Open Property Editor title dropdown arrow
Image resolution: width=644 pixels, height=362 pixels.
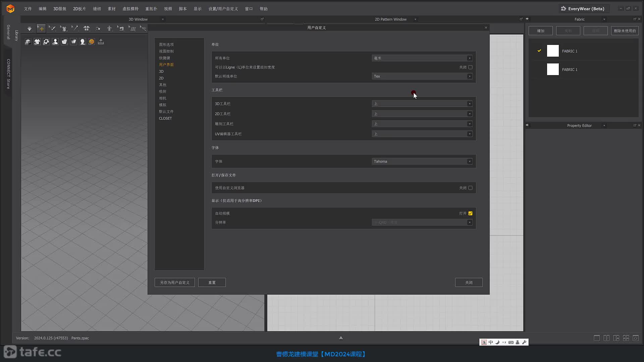tap(604, 126)
